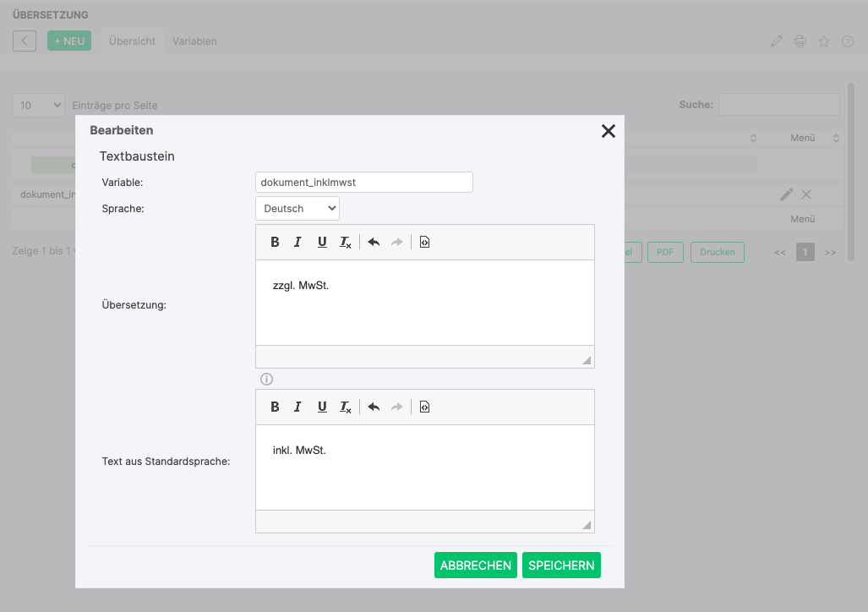This screenshot has width=868, height=612.
Task: Toggle bold in the Übersetzung editor
Action: (275, 243)
